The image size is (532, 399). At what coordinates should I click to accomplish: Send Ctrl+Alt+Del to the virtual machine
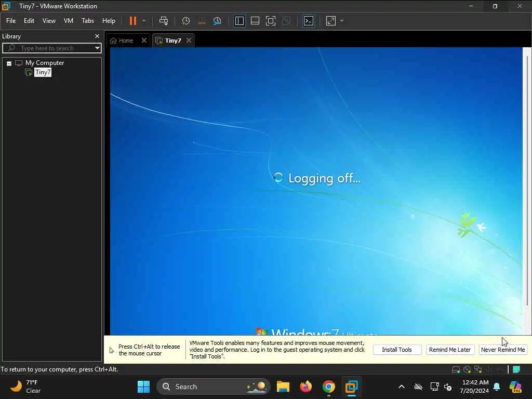coord(164,21)
